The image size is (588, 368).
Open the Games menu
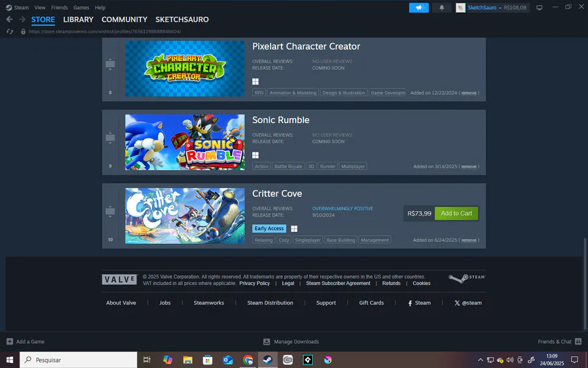tap(81, 7)
